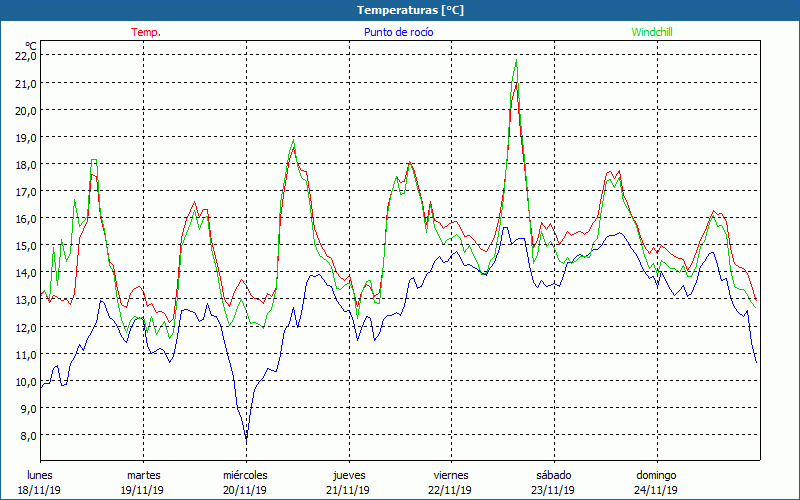This screenshot has height=500, width=800.
Task: Click the highest green peak above 21,0 on viernes
Action: [x=516, y=61]
